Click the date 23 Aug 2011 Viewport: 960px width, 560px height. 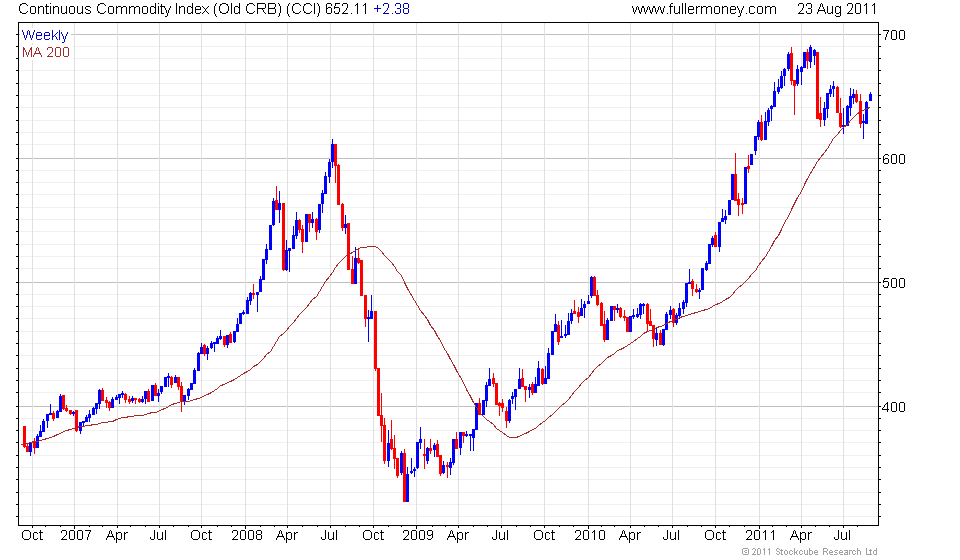click(836, 9)
